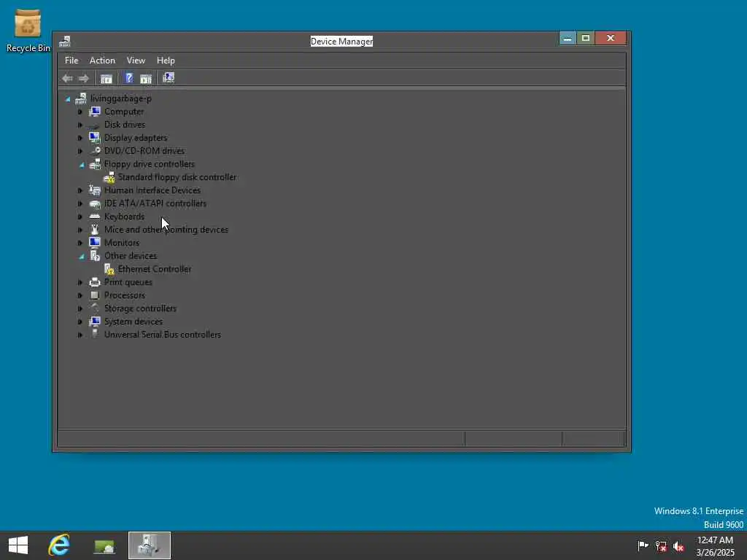The image size is (747, 560).
Task: Expand the Storage controllers category
Action: pos(80,308)
